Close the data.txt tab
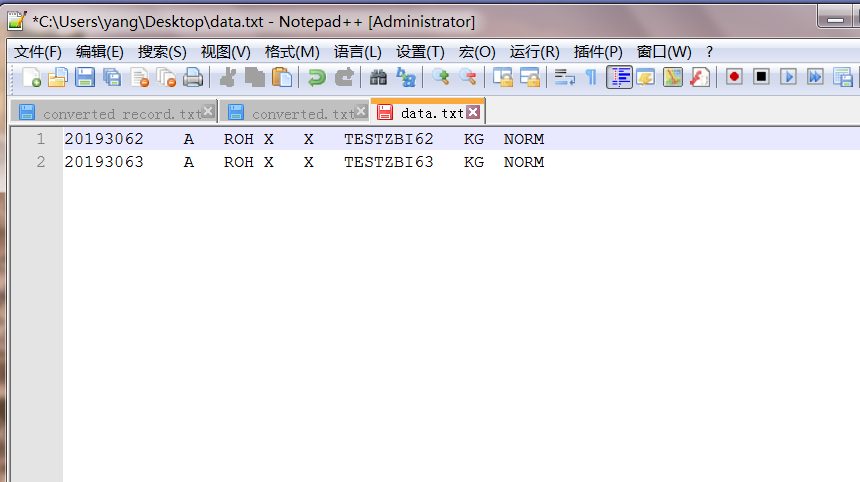The image size is (860, 482). pos(473,112)
